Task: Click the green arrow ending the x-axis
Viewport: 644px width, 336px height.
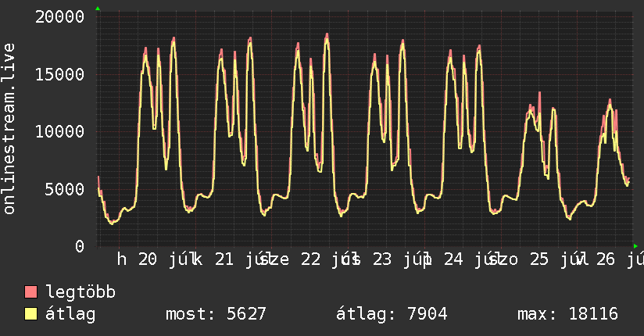Action: click(x=635, y=246)
